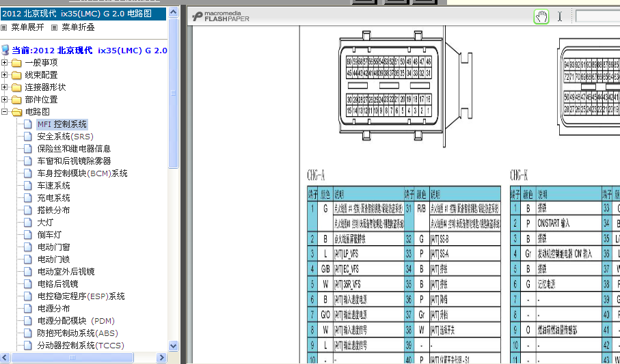Click the CHG-A connector table title
This screenshot has width=620, height=364.
click(316, 175)
